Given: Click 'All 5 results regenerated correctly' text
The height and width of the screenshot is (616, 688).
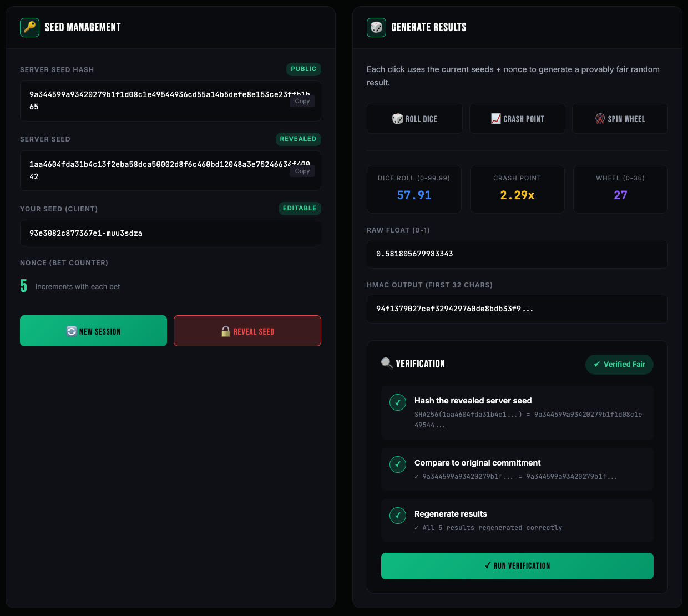Looking at the screenshot, I should 488,528.
